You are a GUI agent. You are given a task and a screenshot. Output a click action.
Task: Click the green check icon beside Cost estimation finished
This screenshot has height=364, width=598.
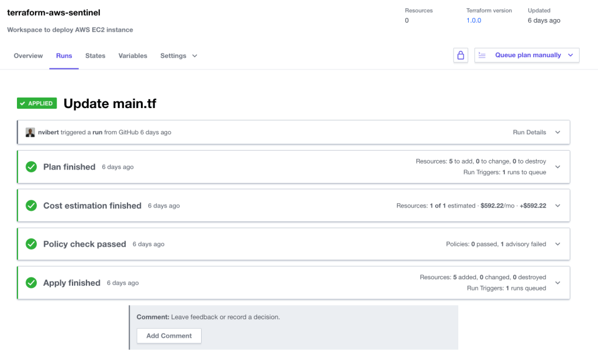(x=32, y=206)
